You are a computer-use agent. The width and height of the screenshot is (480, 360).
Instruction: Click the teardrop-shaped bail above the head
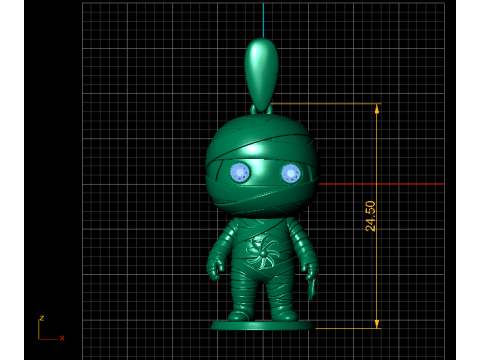pyautogui.click(x=262, y=75)
